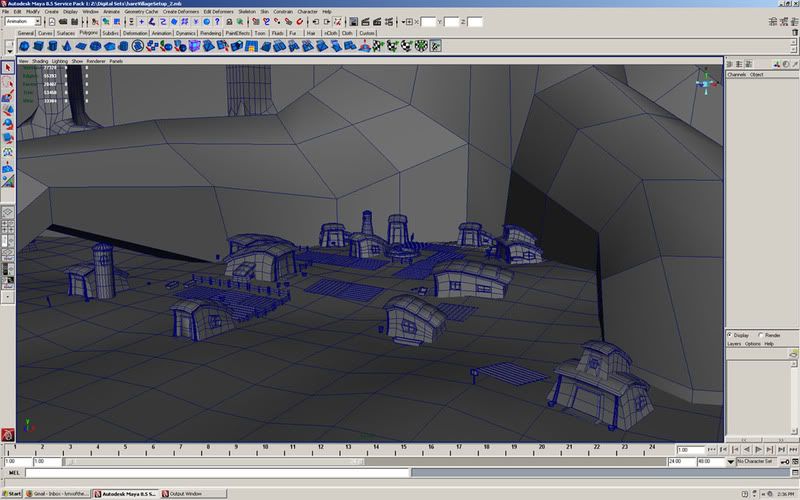
Task: Click the question mark help icon on status line
Action: point(217,22)
